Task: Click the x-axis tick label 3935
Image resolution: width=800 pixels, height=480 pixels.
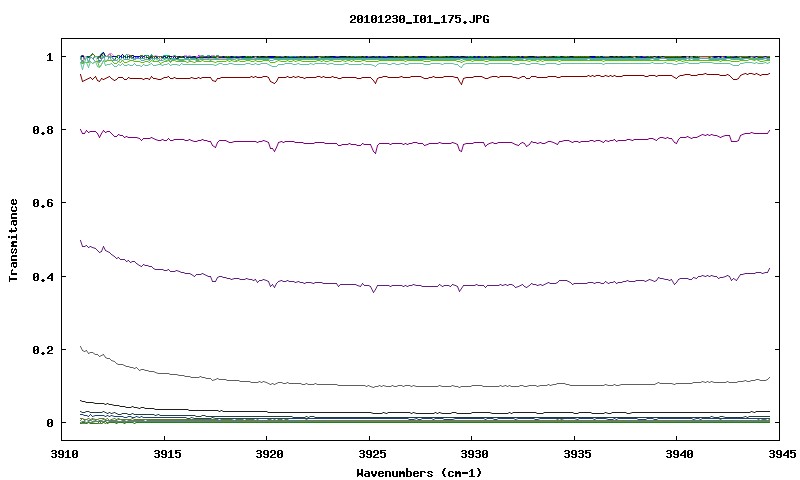Action: (x=578, y=454)
